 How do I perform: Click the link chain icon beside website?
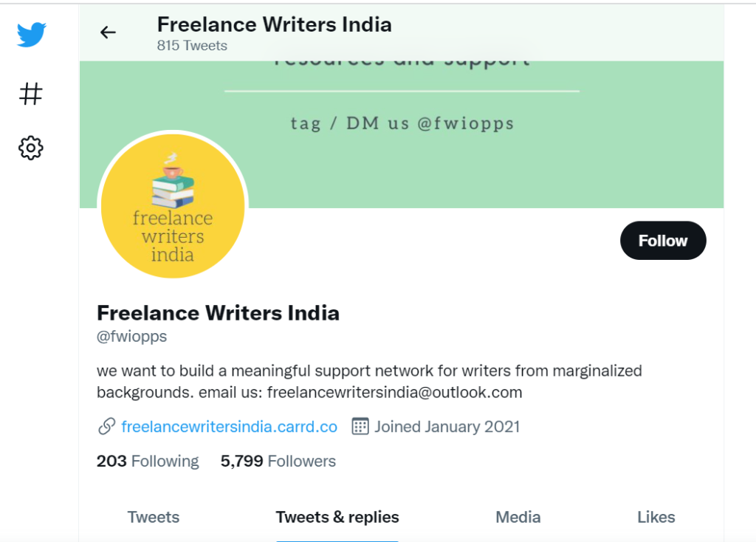coord(106,426)
